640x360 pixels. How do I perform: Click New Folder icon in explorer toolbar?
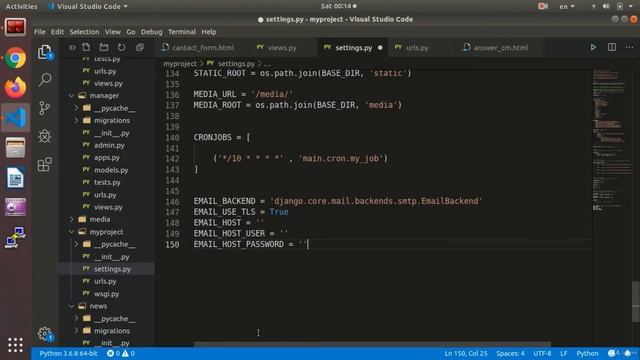click(x=104, y=47)
